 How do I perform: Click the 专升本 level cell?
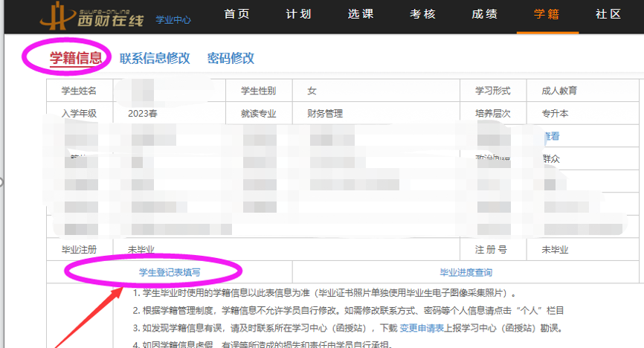click(555, 114)
